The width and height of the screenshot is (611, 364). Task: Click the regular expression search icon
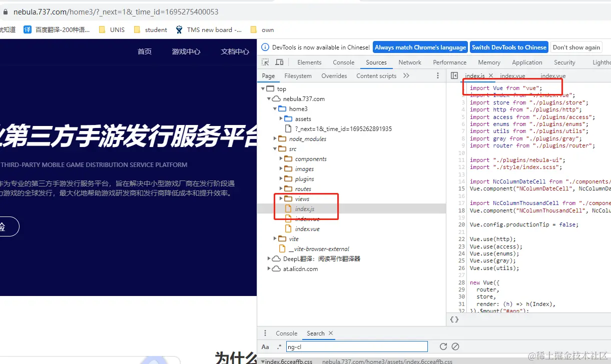coord(279,346)
